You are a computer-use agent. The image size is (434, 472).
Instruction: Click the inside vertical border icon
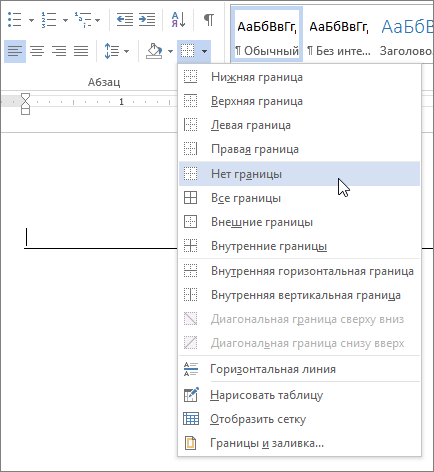click(x=191, y=295)
